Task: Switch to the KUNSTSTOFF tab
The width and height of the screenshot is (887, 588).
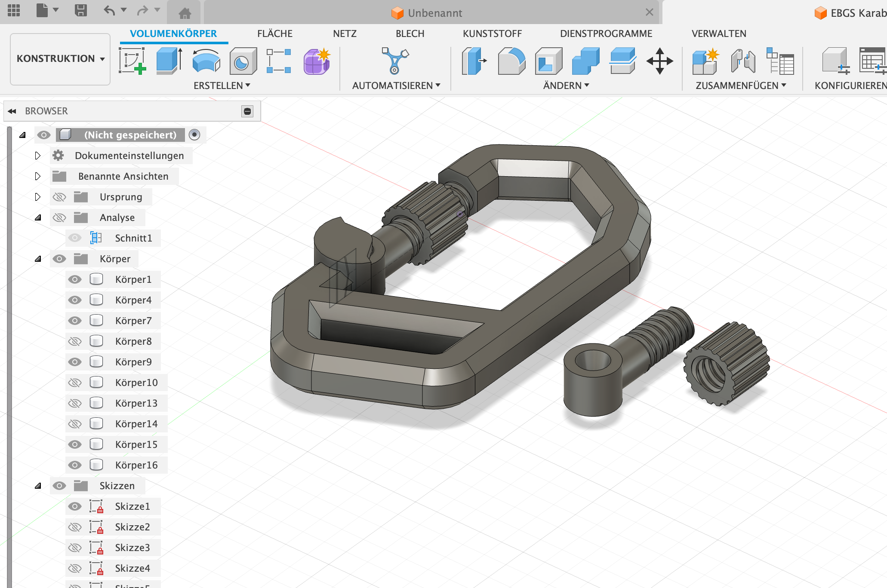Action: pyautogui.click(x=492, y=34)
